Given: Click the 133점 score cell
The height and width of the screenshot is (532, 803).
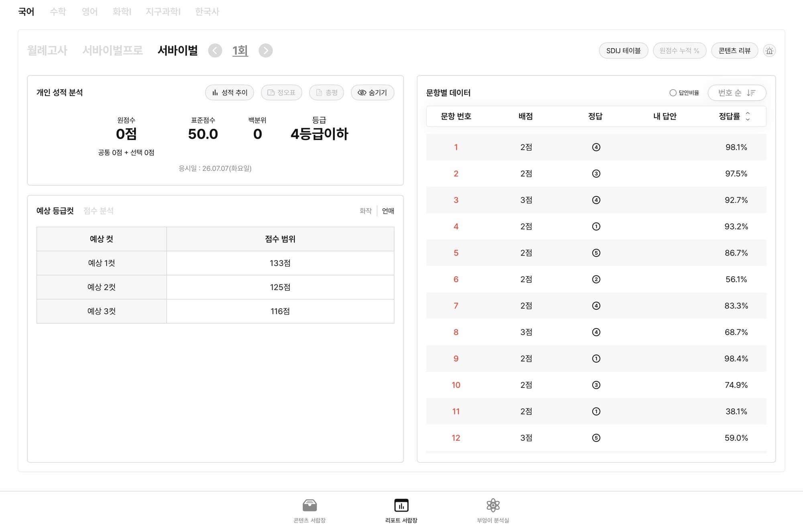Looking at the screenshot, I should pyautogui.click(x=280, y=263).
